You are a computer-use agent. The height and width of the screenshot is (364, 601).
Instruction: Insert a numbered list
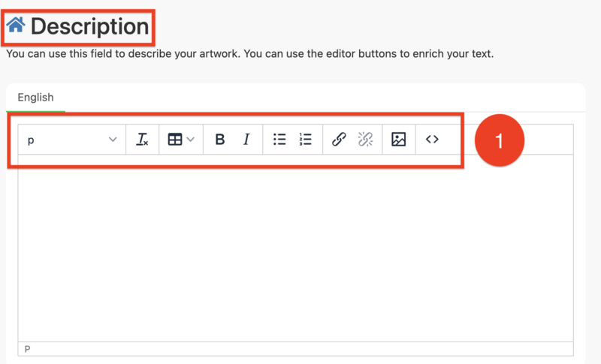point(306,140)
